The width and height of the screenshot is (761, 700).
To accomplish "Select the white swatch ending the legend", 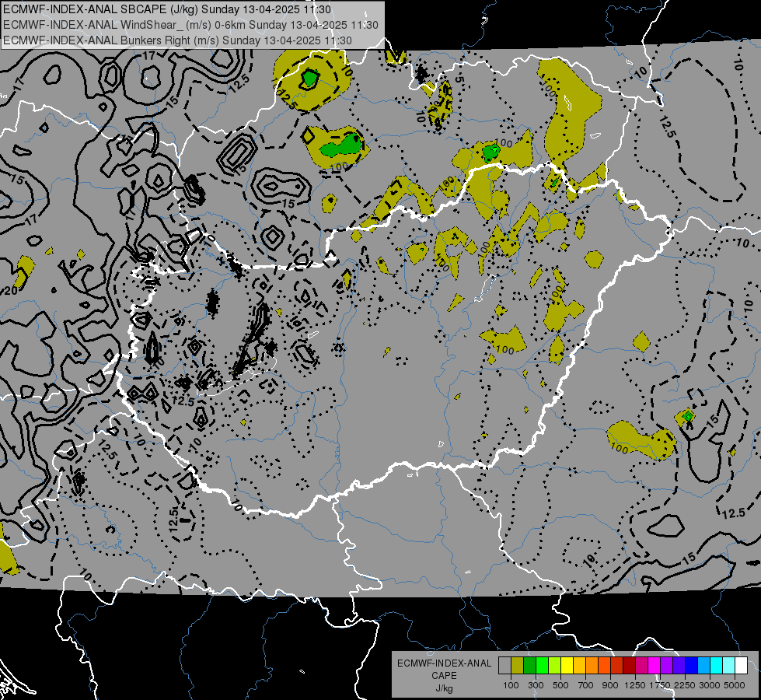I will coord(742,666).
